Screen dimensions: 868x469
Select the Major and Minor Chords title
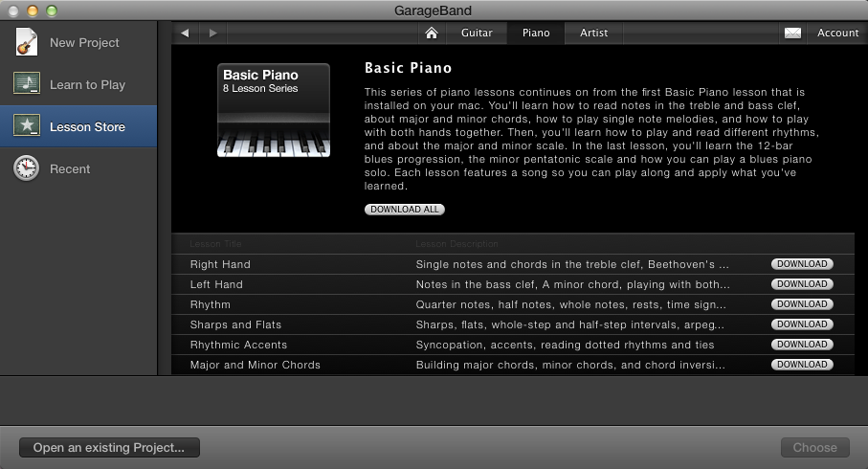point(256,365)
